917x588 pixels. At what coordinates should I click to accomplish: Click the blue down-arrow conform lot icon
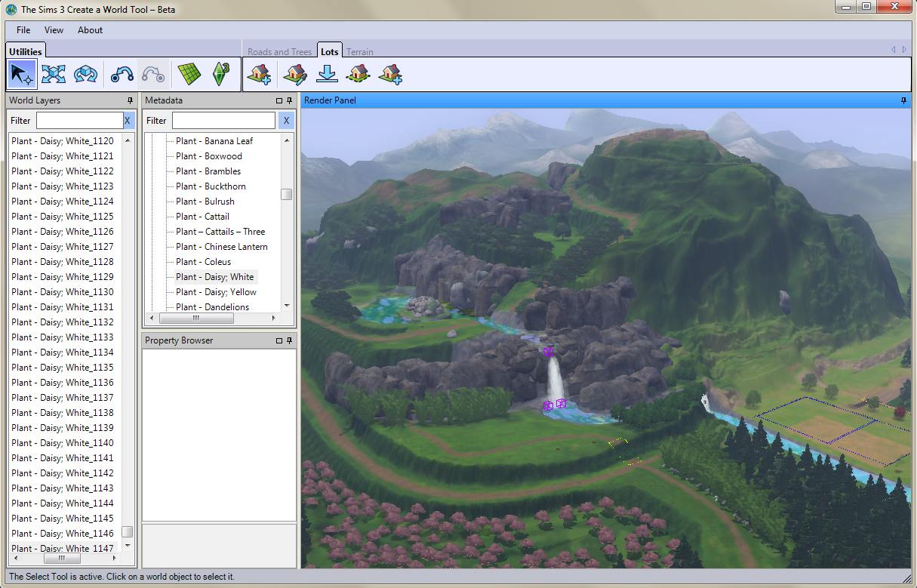click(x=327, y=74)
